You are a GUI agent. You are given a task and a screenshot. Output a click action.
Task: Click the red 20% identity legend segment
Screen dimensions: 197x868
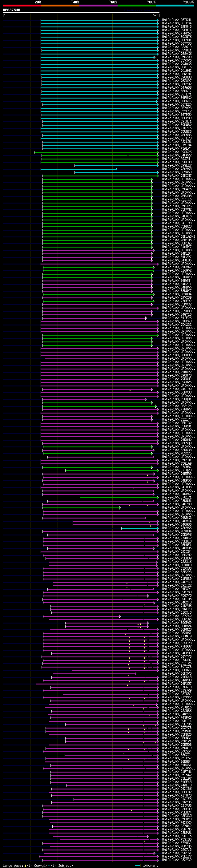click(22, 6)
